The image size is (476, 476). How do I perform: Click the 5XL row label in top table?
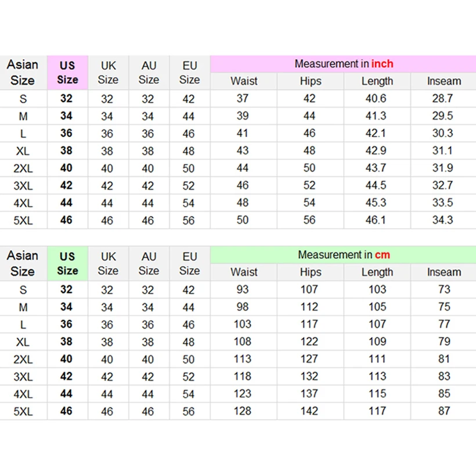coord(23,220)
